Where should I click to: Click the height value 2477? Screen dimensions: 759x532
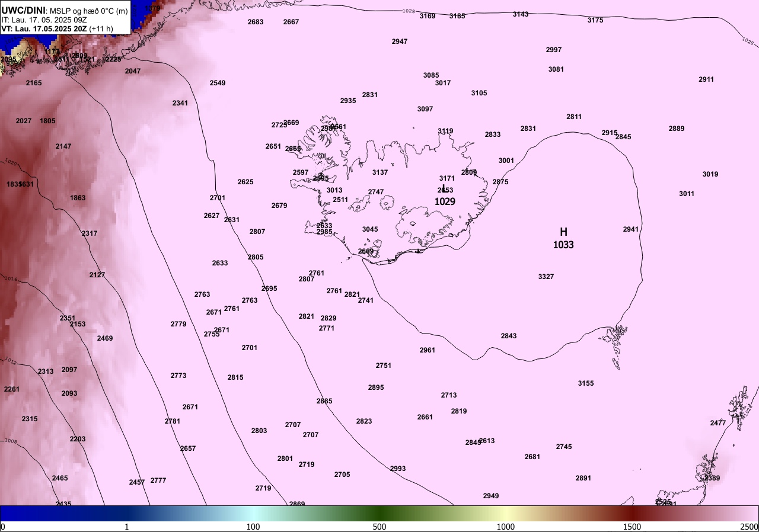coord(718,423)
